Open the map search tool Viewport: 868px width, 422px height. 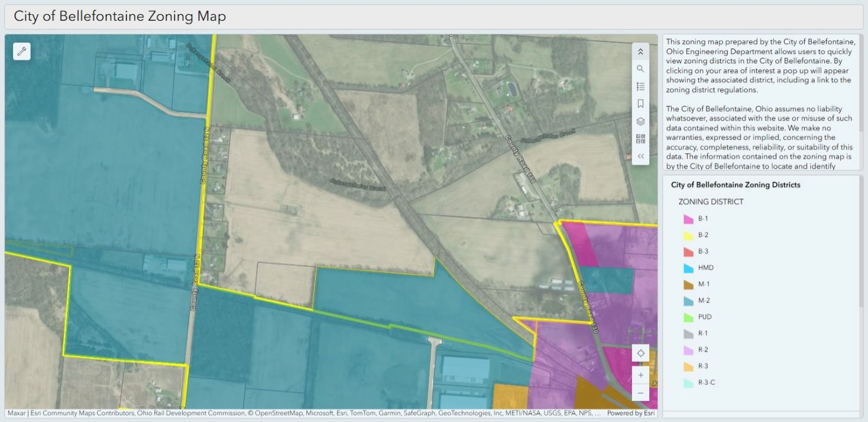pyautogui.click(x=640, y=69)
